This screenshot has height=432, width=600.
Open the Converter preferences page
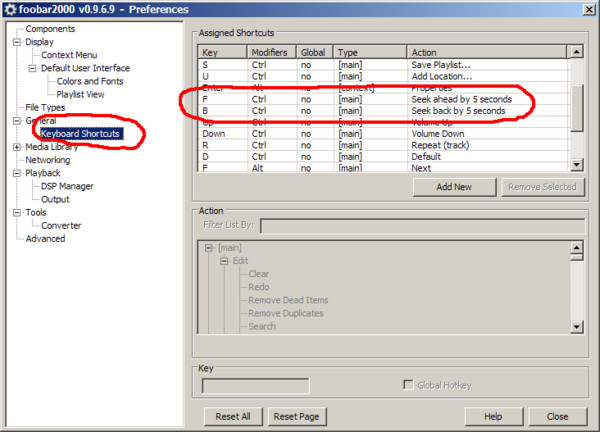point(61,226)
